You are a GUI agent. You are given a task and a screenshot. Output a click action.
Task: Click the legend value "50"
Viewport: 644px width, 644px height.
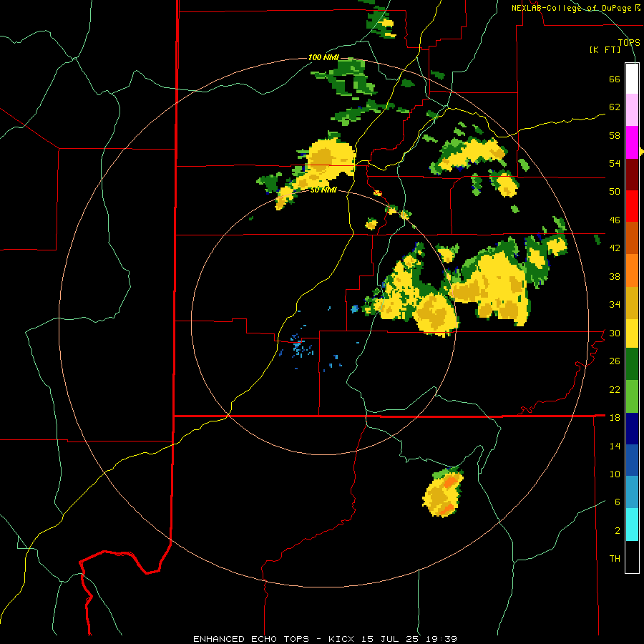tap(615, 191)
